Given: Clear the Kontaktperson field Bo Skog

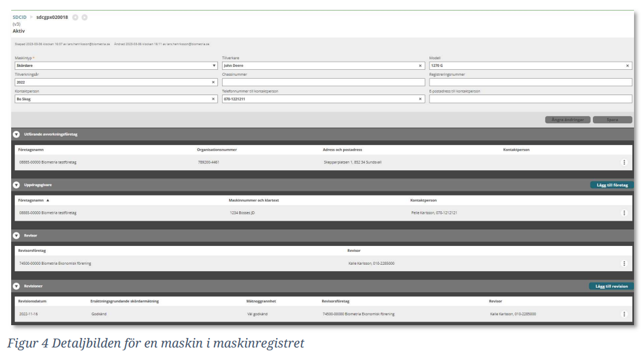Looking at the screenshot, I should pyautogui.click(x=213, y=99).
